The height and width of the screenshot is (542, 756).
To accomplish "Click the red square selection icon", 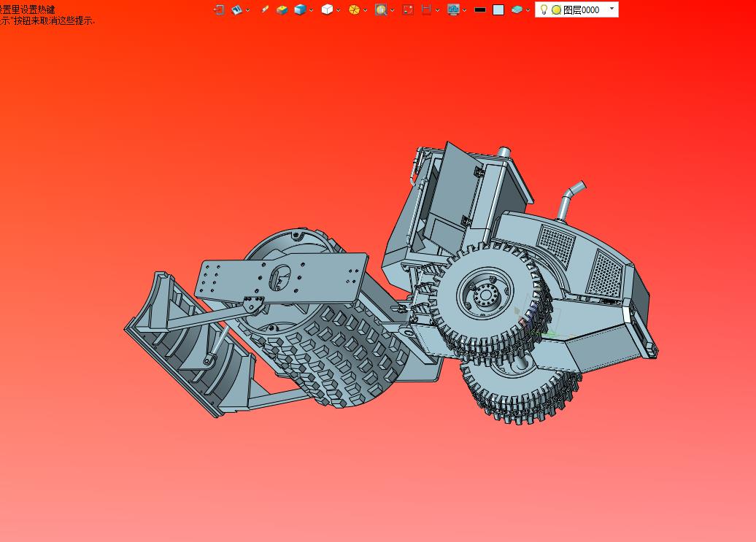I will click(x=408, y=9).
